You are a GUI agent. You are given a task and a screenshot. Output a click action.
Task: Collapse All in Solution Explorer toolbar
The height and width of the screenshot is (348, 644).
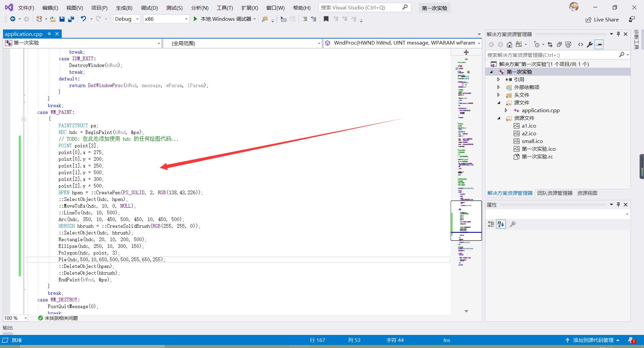[x=559, y=45]
